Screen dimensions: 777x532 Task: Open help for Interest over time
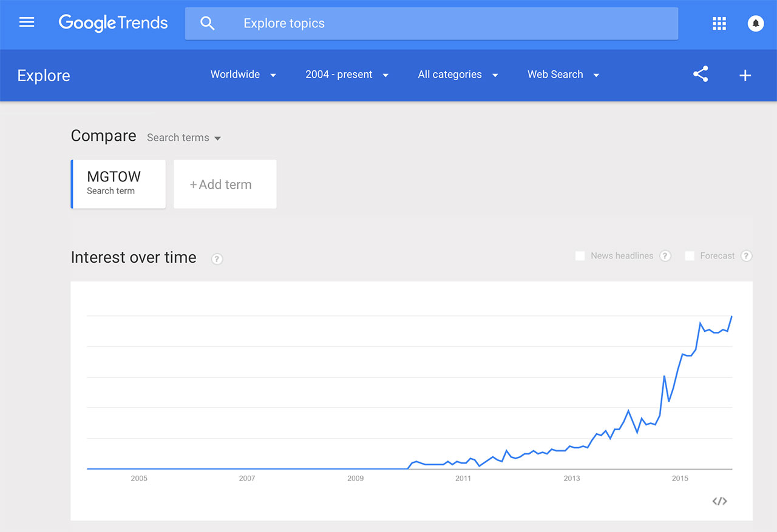[217, 259]
